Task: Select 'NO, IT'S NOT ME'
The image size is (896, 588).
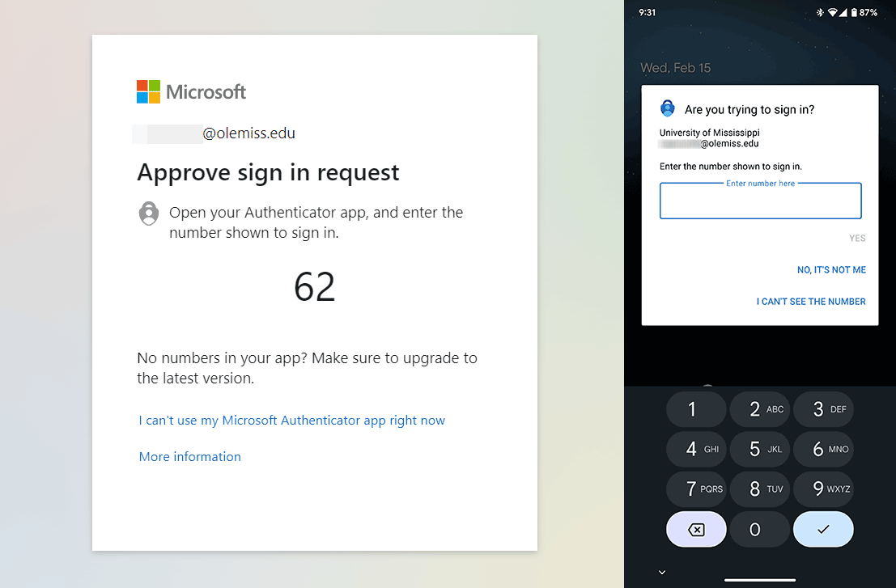Action: [x=831, y=269]
